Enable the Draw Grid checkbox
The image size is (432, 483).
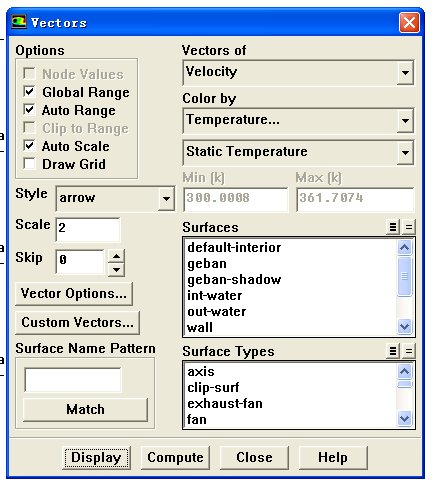point(29,164)
